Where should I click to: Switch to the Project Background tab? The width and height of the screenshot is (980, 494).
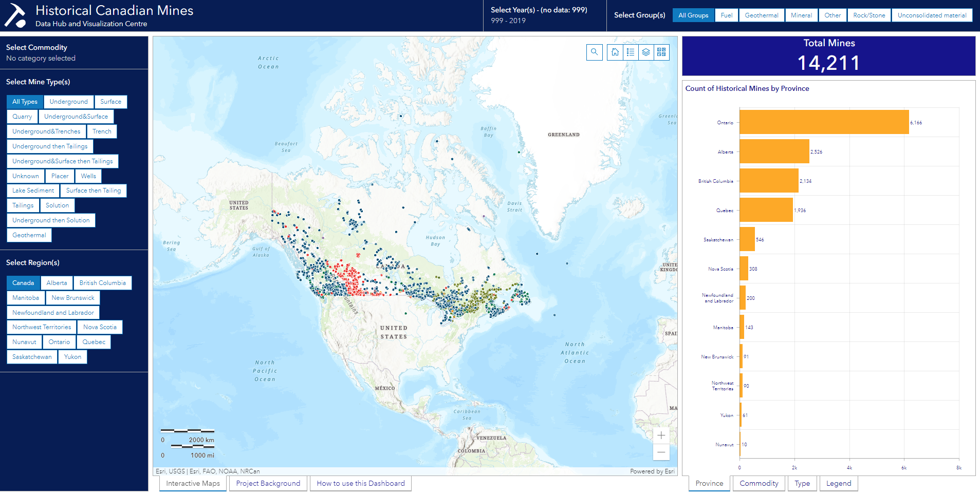pyautogui.click(x=268, y=483)
